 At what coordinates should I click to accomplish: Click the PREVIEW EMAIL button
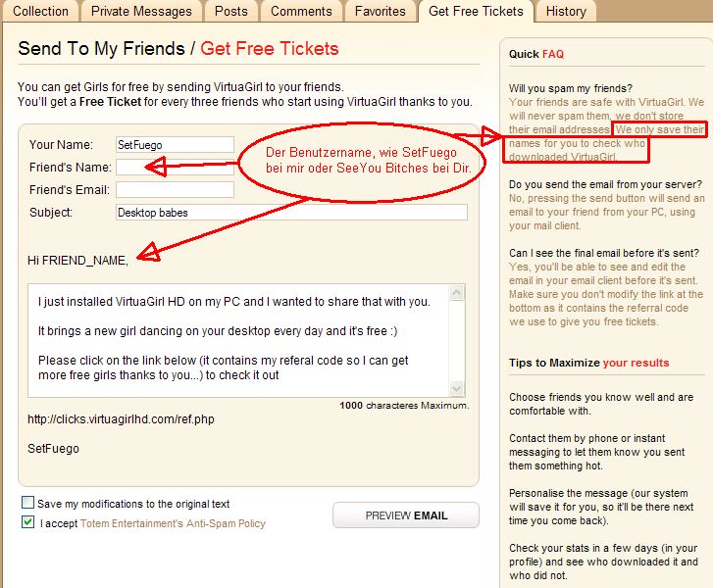point(406,515)
